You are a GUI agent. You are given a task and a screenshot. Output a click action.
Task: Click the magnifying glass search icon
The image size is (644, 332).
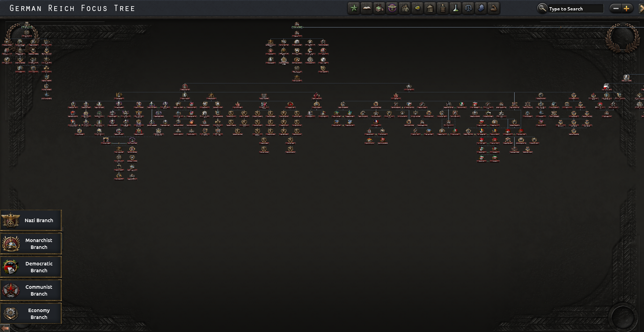pos(542,8)
